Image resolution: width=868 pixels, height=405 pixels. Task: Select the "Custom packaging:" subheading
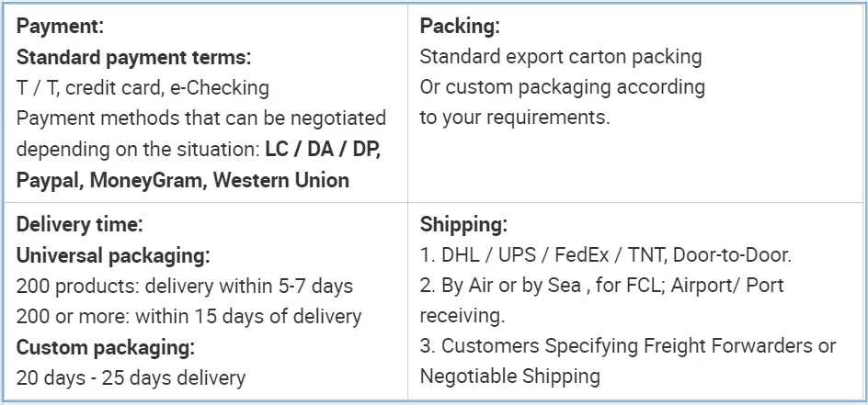tap(106, 347)
